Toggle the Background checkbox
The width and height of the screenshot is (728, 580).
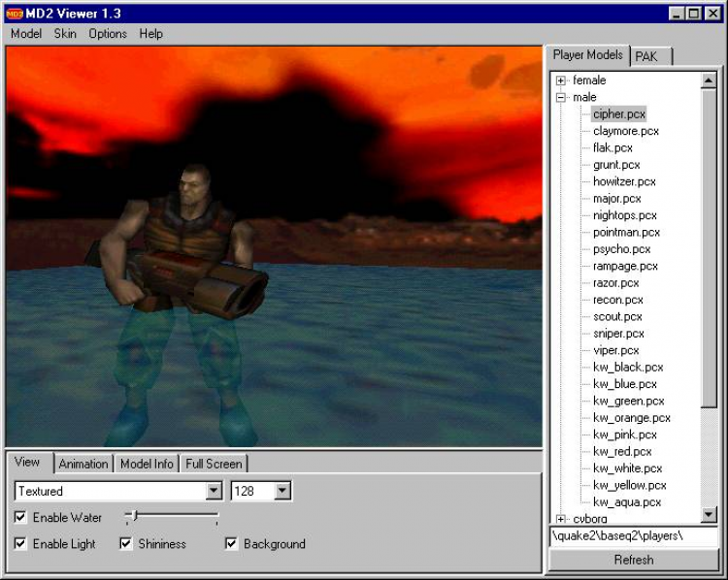[x=231, y=543]
